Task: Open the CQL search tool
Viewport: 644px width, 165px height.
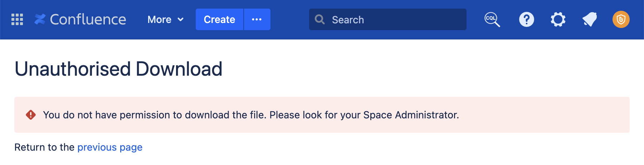Action: pos(492,19)
